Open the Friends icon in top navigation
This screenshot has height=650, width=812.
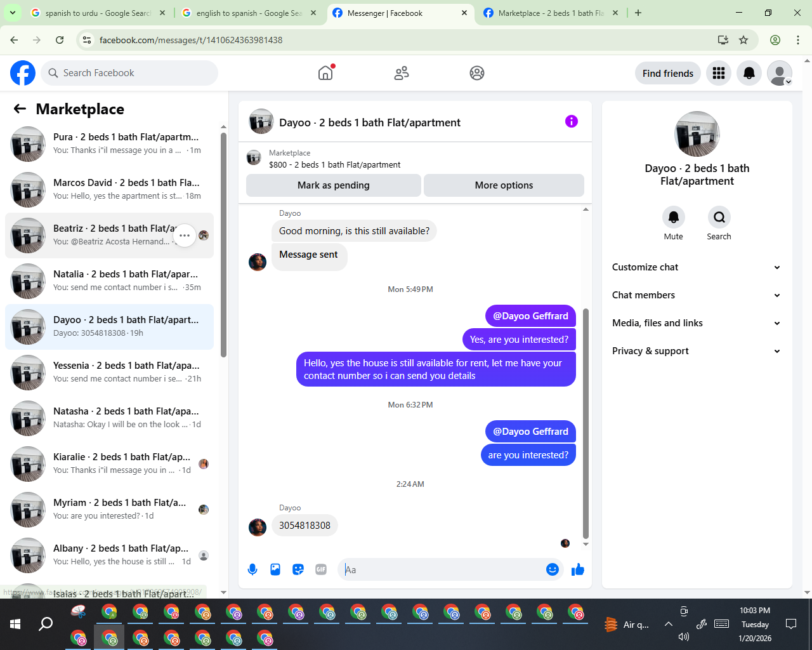(402, 73)
